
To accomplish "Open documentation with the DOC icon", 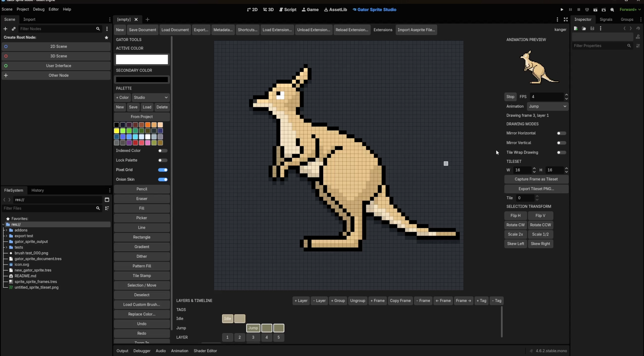I will 638,37.
